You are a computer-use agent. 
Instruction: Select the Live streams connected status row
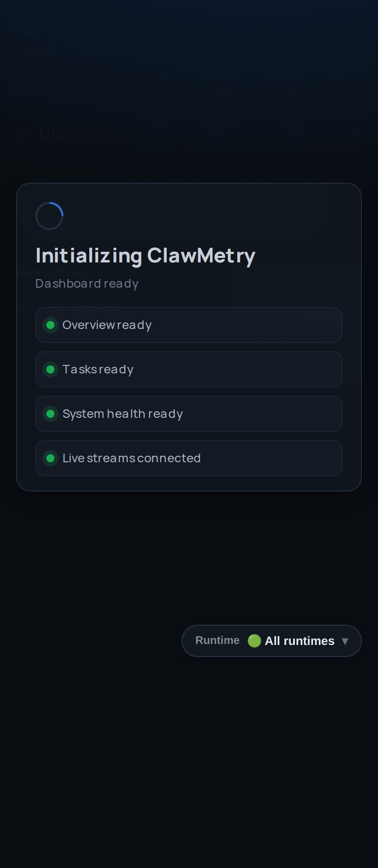[x=189, y=458]
